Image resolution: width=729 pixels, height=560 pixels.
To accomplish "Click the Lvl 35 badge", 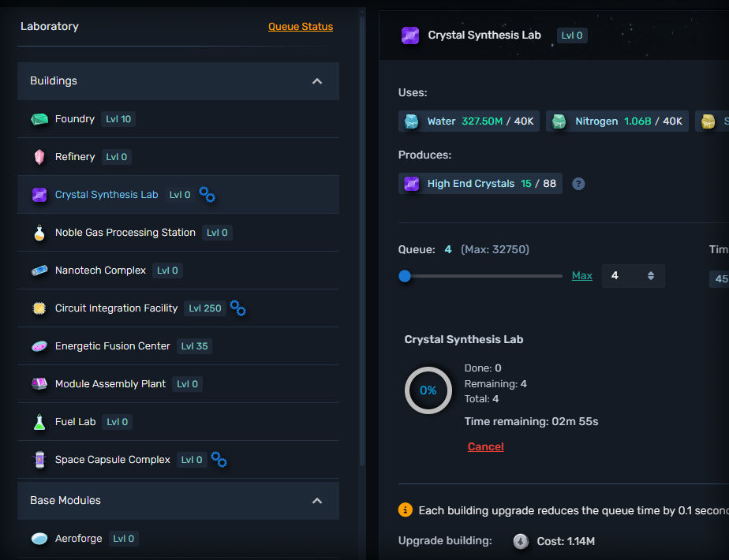I will point(194,346).
